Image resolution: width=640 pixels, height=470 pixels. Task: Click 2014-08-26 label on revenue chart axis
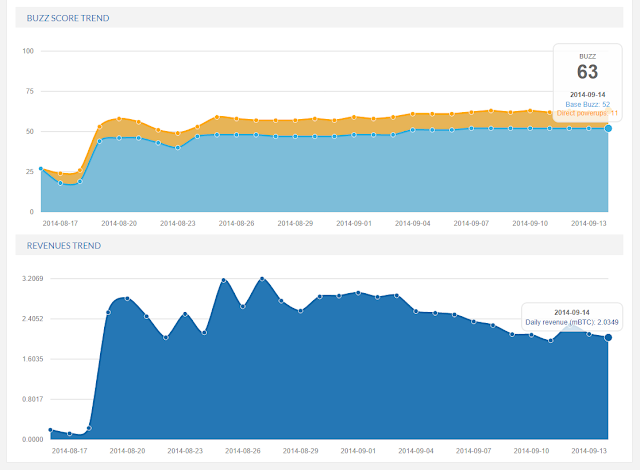click(243, 451)
